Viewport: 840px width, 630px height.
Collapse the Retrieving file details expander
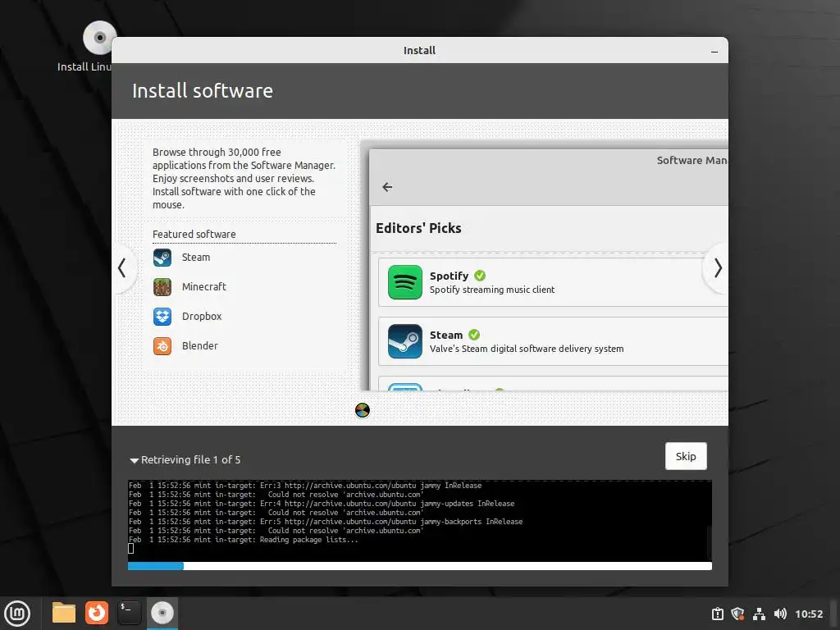(135, 460)
